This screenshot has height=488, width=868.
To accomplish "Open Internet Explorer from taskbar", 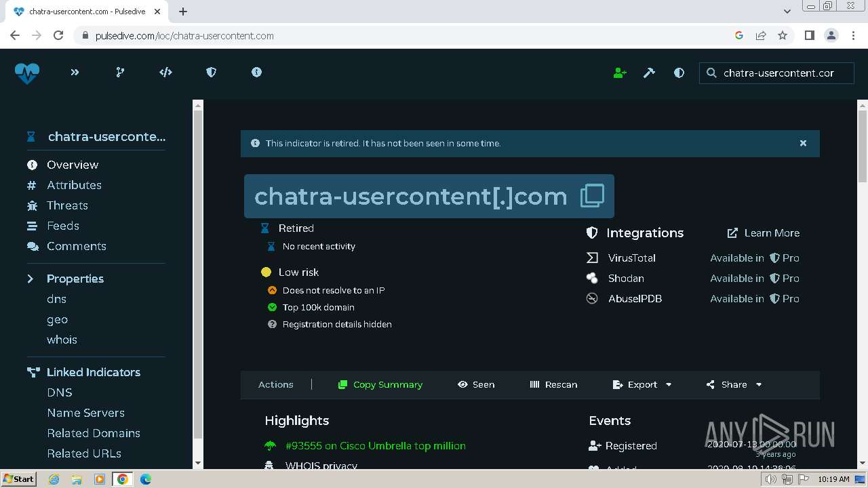I will coord(54,479).
